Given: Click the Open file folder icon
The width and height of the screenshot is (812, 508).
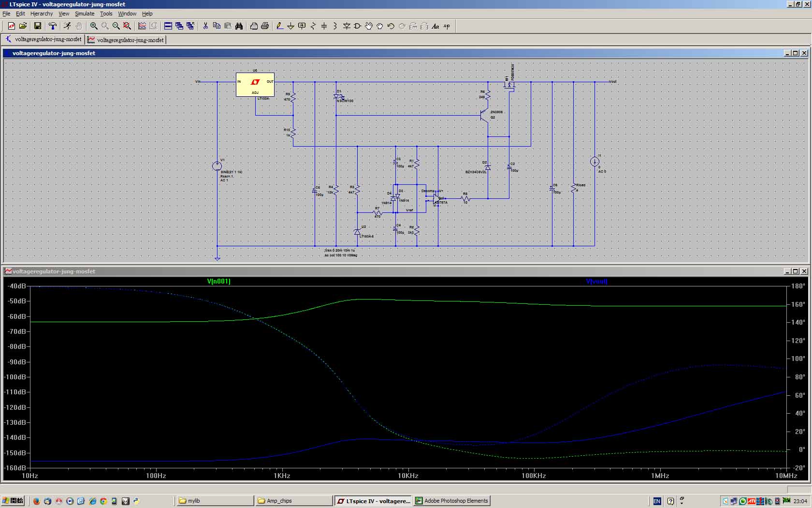Looking at the screenshot, I should pyautogui.click(x=23, y=26).
